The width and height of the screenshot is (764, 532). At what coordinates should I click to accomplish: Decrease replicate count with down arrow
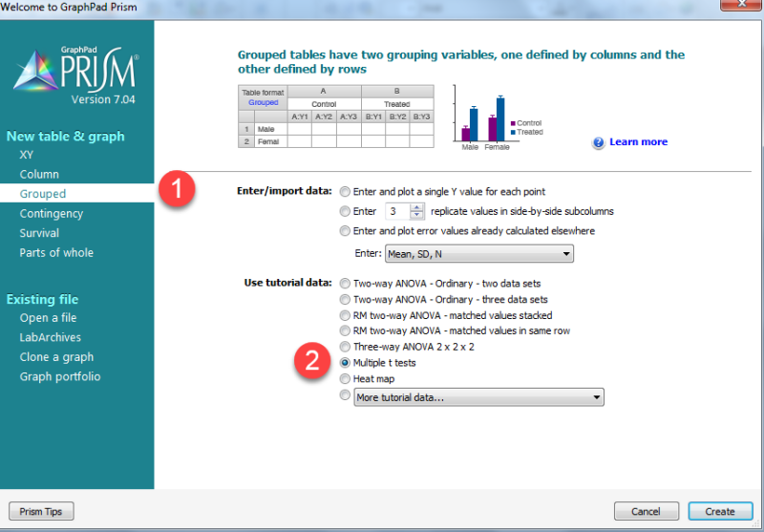click(416, 215)
